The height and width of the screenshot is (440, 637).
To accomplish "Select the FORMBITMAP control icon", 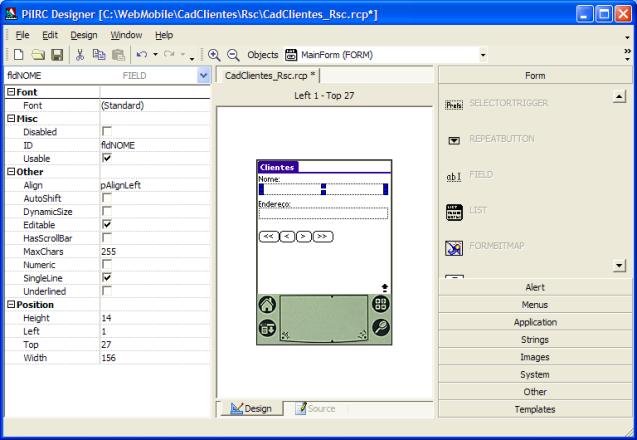I will (x=453, y=246).
